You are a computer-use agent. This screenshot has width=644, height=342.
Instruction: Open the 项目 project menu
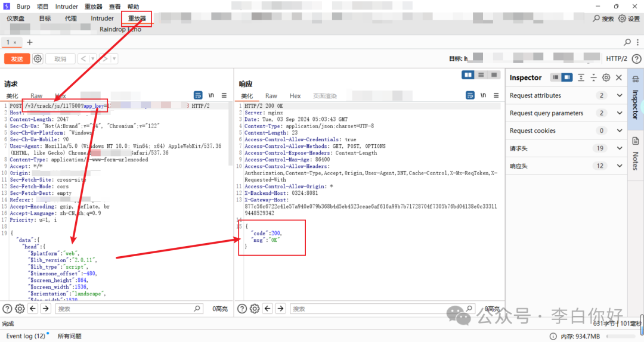click(42, 7)
